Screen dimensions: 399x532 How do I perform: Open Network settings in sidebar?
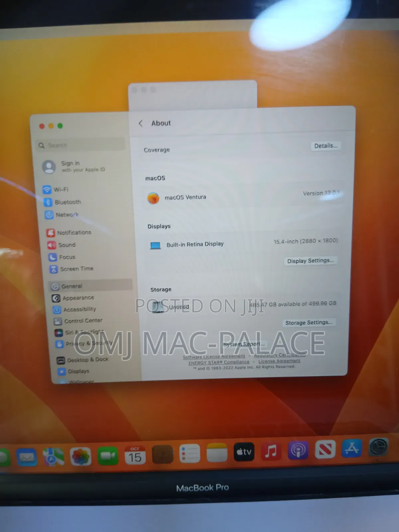[62, 215]
